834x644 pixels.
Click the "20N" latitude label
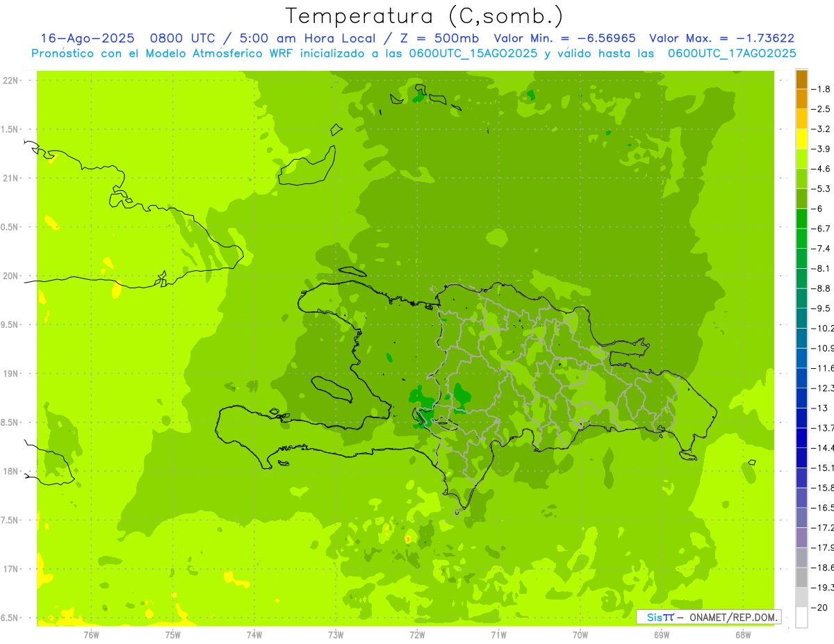(x=10, y=276)
